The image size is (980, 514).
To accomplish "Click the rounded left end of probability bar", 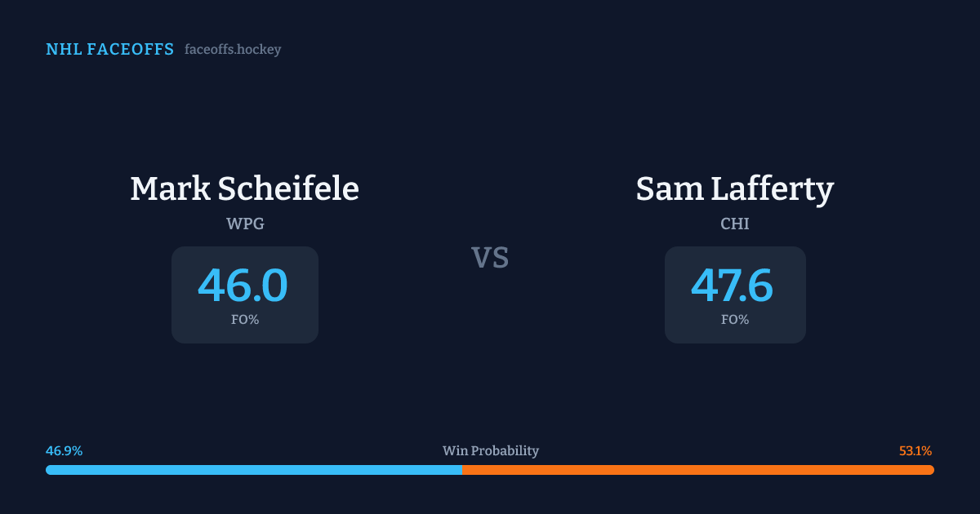I will click(x=49, y=470).
